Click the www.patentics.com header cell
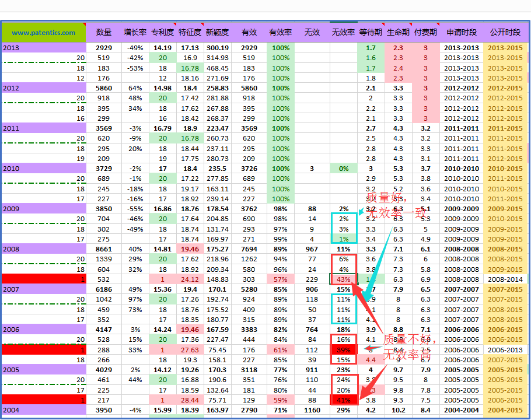This screenshot has height=420, width=531. [44, 33]
